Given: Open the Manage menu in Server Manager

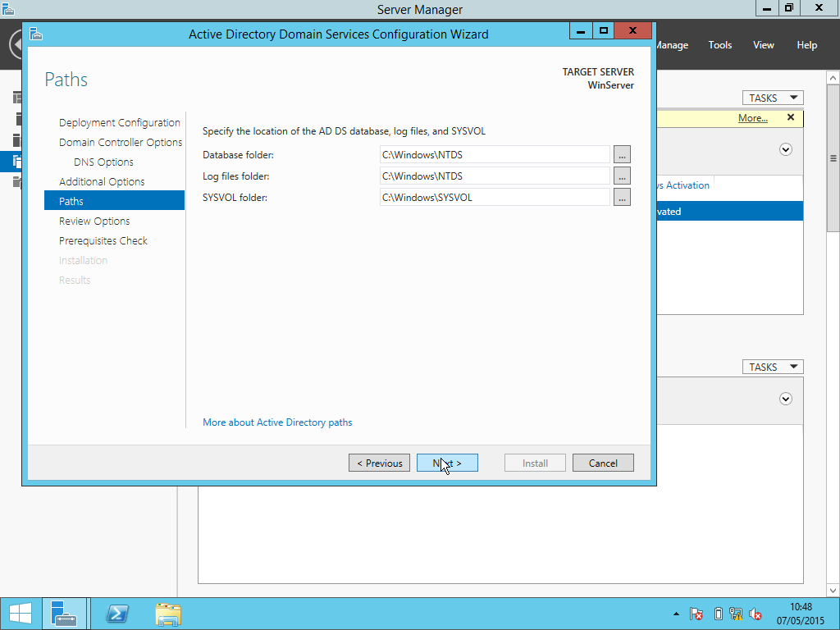Looking at the screenshot, I should (x=673, y=45).
